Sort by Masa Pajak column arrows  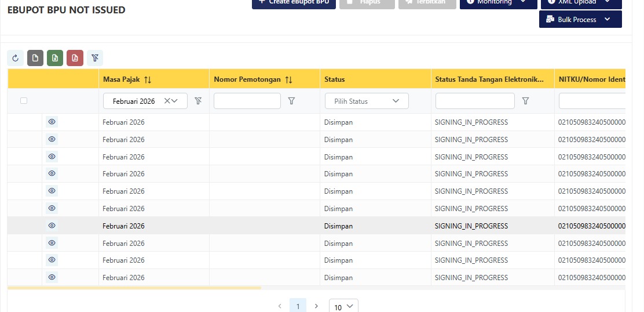[x=148, y=80]
